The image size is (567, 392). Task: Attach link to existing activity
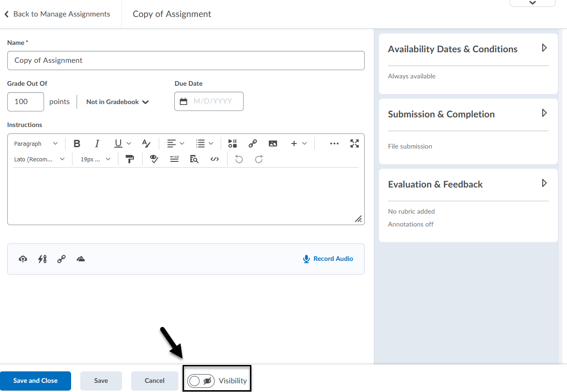pyautogui.click(x=42, y=259)
